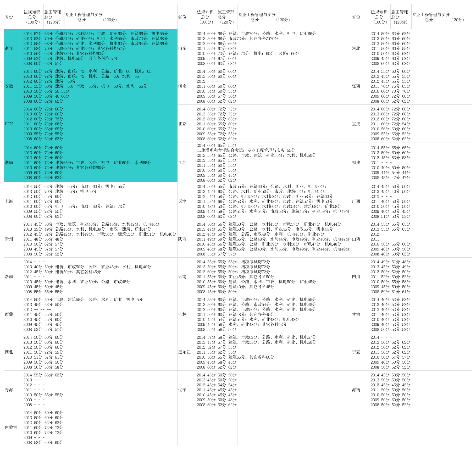Viewport: 476px width, 450px height.
Task: Select the 陕西 province cell
Action: click(x=187, y=239)
